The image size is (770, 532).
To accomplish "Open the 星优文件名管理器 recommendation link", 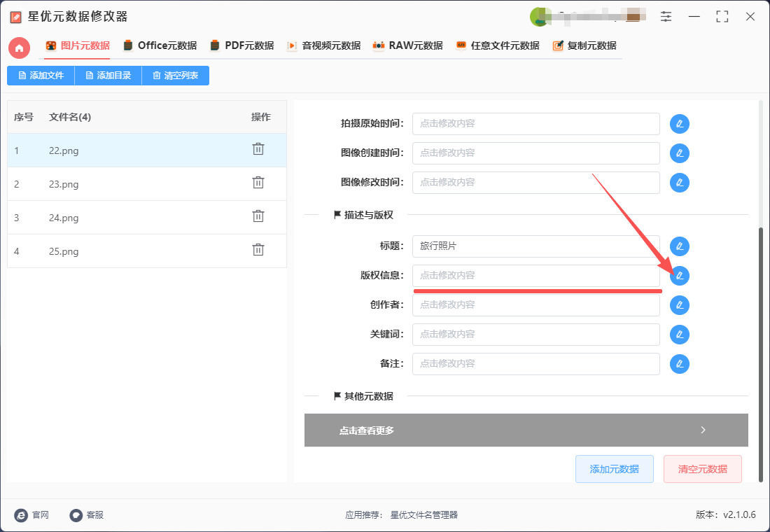I will click(423, 514).
